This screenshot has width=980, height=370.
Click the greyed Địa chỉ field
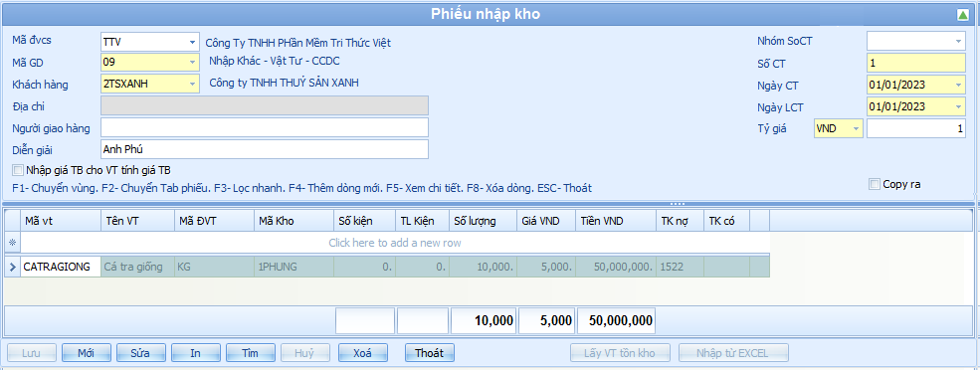click(265, 105)
